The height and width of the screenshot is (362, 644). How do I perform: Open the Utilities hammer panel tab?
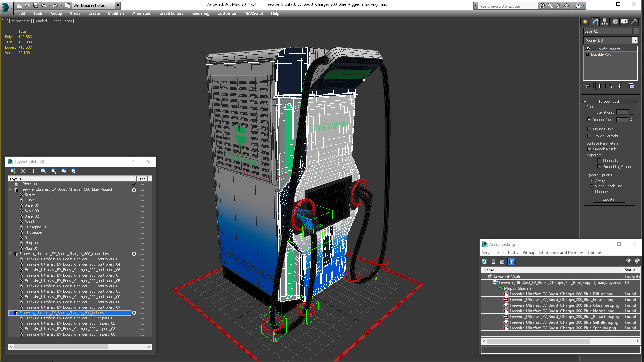pos(634,22)
